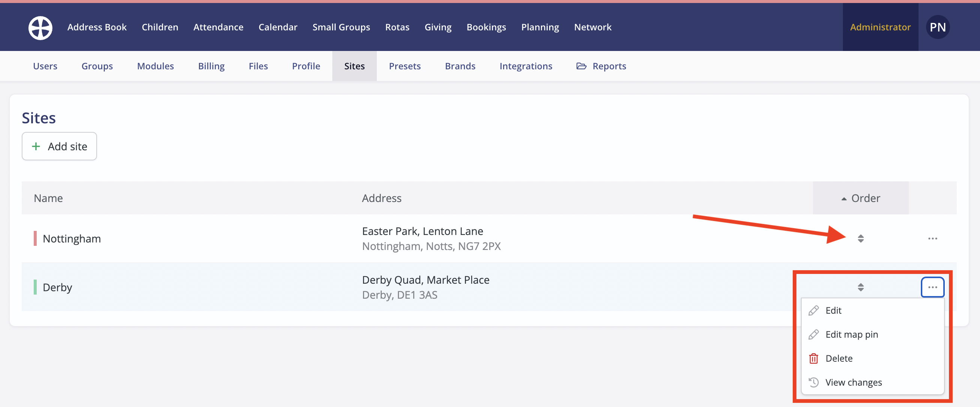
Task: Click the View changes history icon
Action: [813, 382]
